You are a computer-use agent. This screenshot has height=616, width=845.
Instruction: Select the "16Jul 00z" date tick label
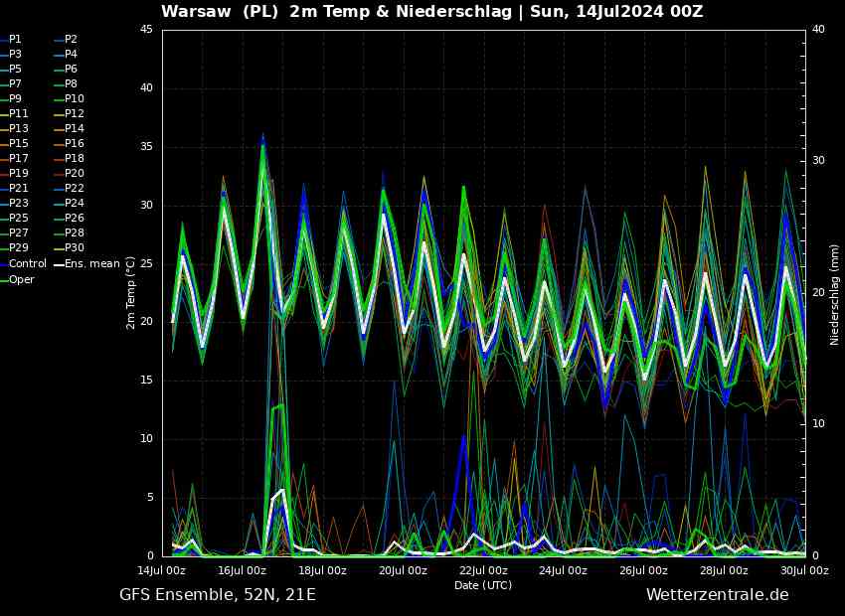[x=243, y=570]
